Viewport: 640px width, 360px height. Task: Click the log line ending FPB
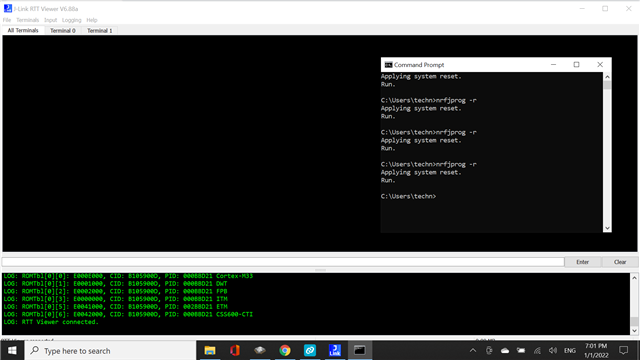116,291
